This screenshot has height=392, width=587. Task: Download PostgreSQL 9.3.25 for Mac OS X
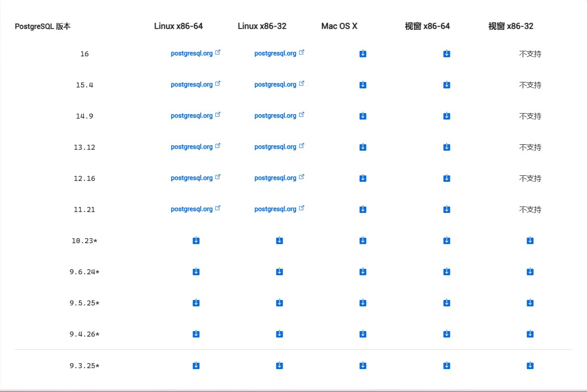(363, 365)
